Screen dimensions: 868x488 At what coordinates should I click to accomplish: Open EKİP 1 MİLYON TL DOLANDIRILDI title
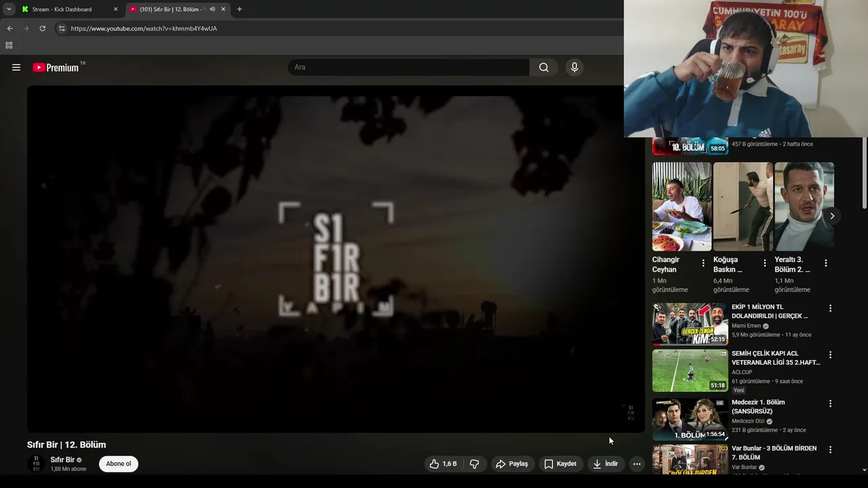[x=770, y=311]
